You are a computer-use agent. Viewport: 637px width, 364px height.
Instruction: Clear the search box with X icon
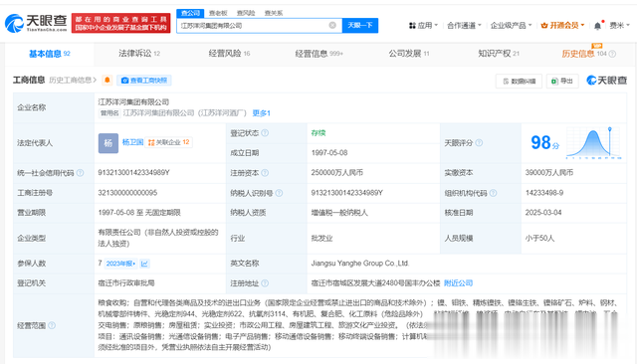click(x=332, y=25)
